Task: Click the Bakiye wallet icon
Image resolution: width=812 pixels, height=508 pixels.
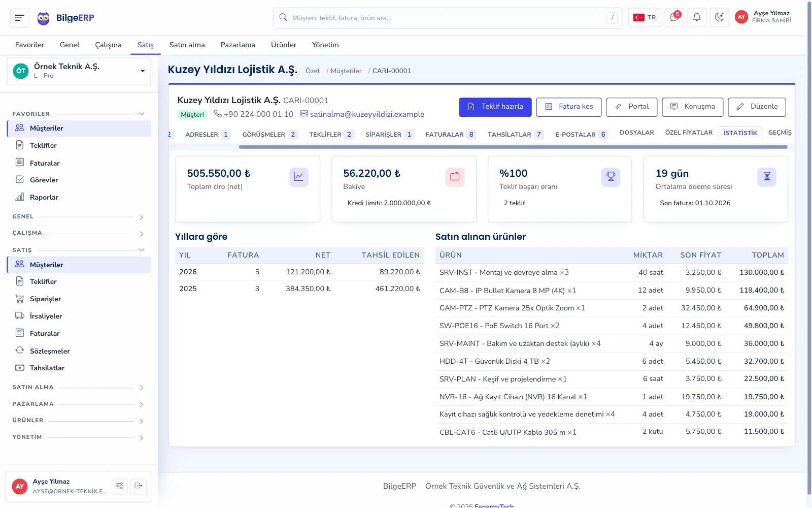Action: click(455, 177)
